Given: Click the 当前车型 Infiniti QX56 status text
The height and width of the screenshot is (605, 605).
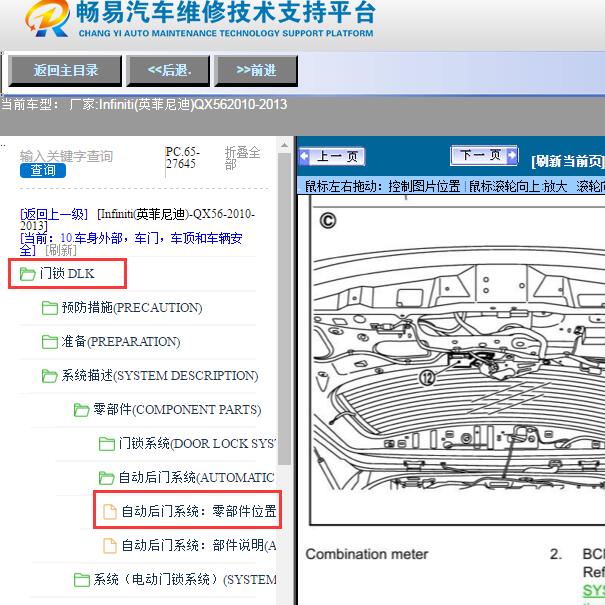Looking at the screenshot, I should tap(144, 105).
